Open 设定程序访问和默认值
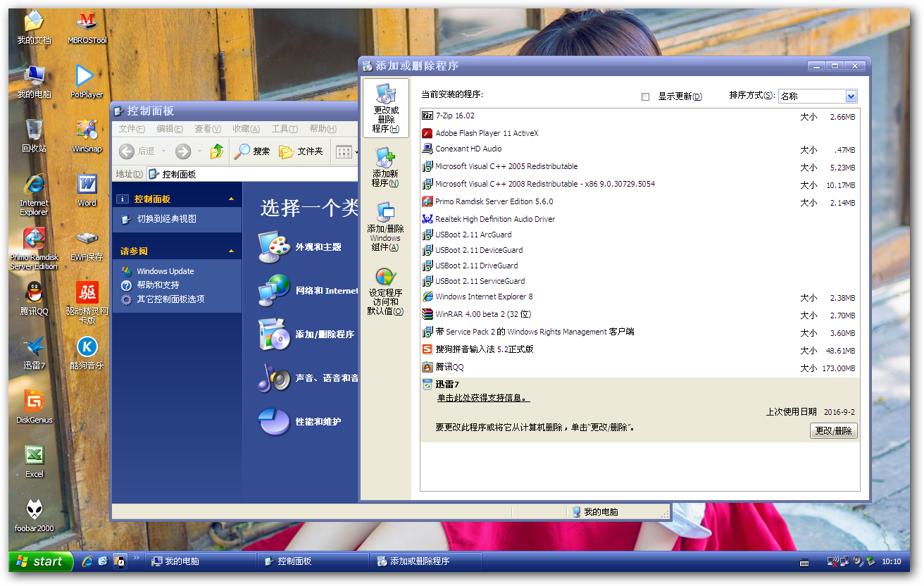 tap(385, 291)
